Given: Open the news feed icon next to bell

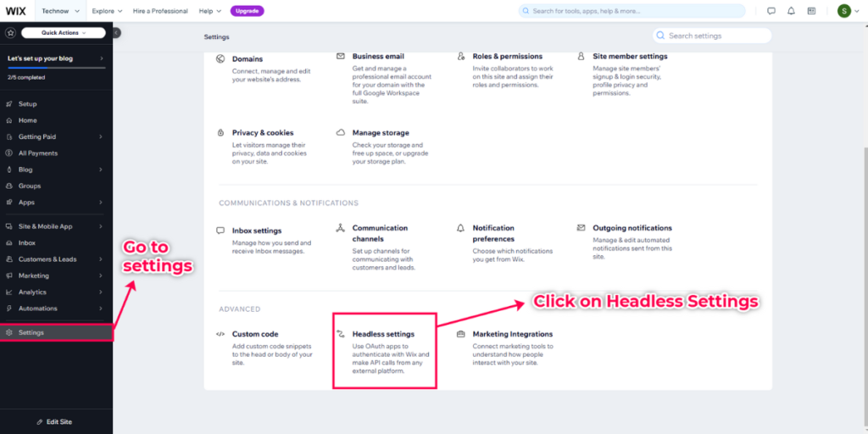Looking at the screenshot, I should [x=811, y=11].
